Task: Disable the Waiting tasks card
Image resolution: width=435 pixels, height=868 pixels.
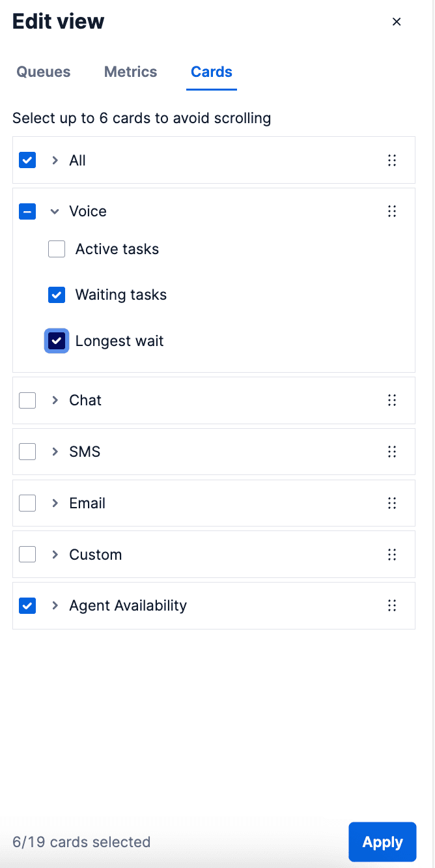Action: [x=57, y=295]
